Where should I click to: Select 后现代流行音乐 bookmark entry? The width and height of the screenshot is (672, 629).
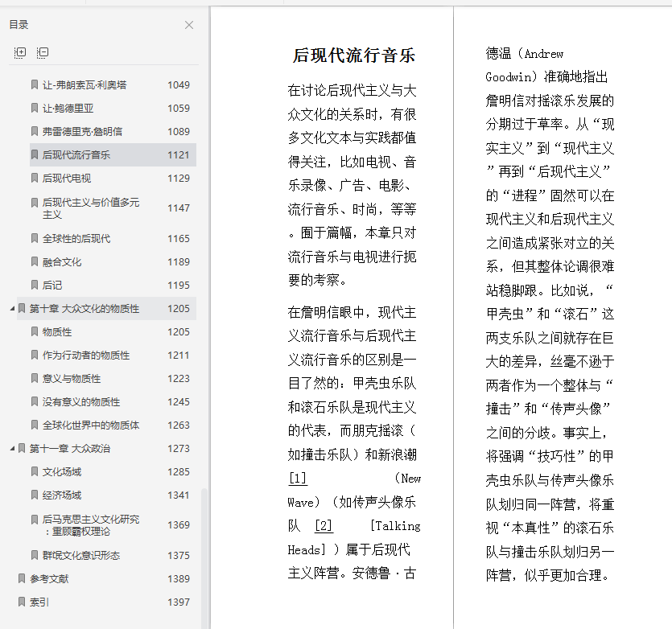pos(113,154)
